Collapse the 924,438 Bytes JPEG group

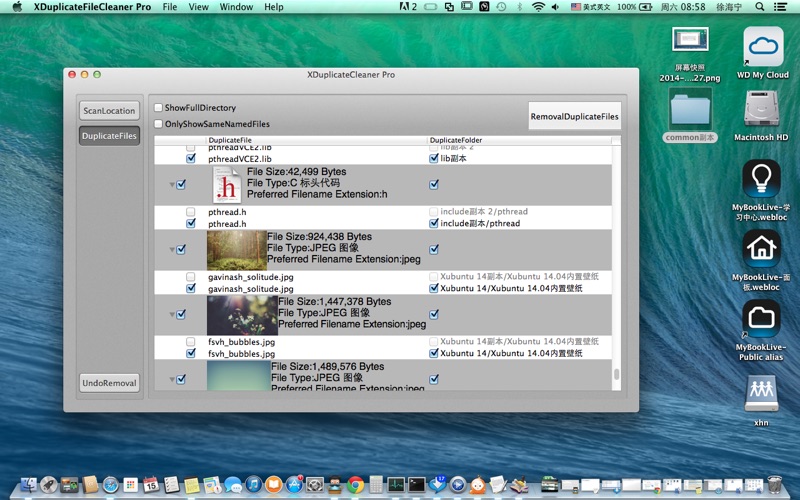(x=172, y=250)
